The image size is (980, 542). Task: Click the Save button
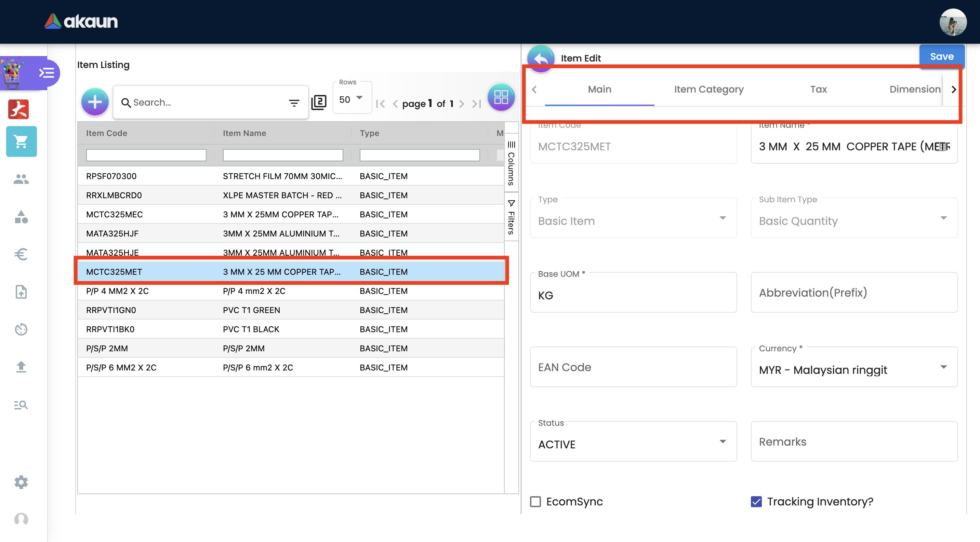tap(941, 56)
